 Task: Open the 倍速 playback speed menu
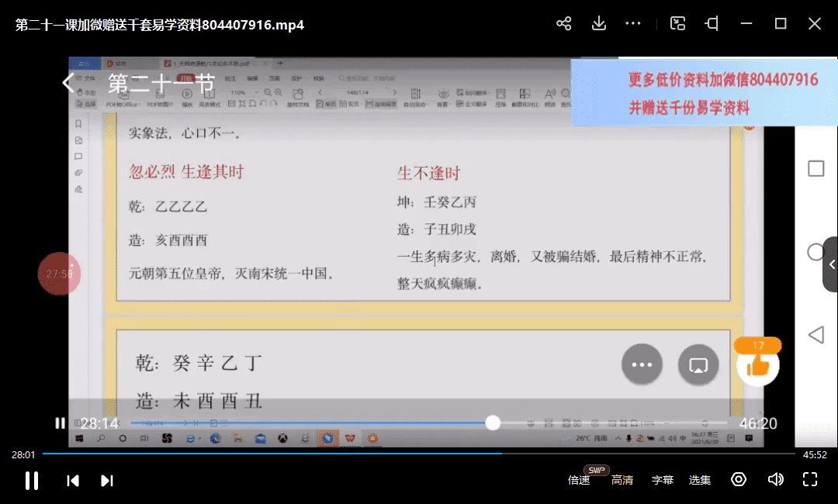[579, 480]
